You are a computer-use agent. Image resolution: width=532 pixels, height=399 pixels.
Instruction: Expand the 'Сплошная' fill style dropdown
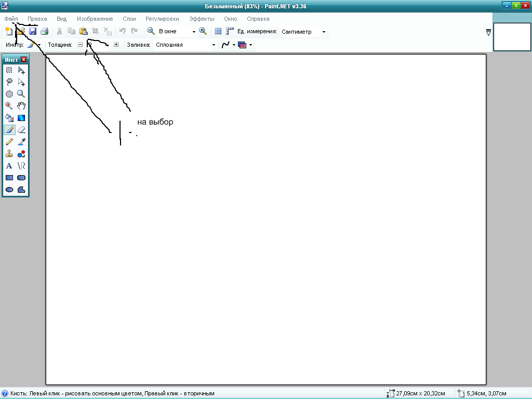coord(214,45)
